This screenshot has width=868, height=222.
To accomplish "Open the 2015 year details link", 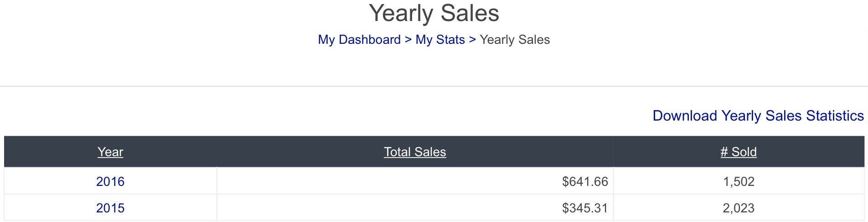I will tap(110, 208).
